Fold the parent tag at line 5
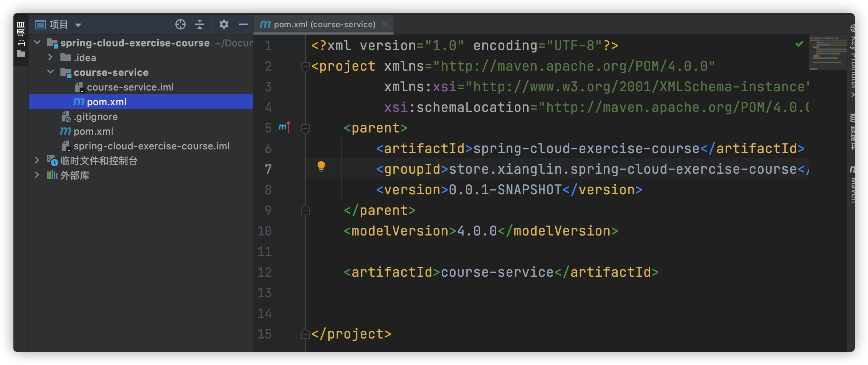This screenshot has width=868, height=365. [305, 129]
